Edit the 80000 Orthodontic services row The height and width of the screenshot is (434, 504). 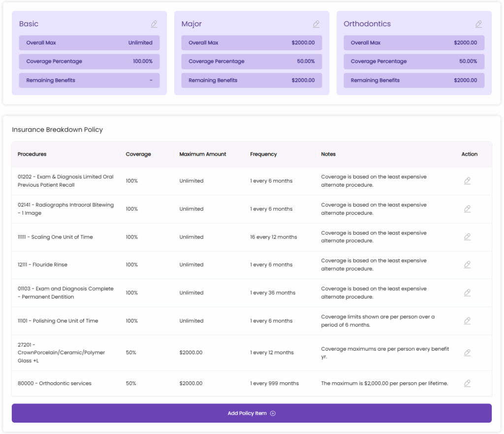point(467,383)
